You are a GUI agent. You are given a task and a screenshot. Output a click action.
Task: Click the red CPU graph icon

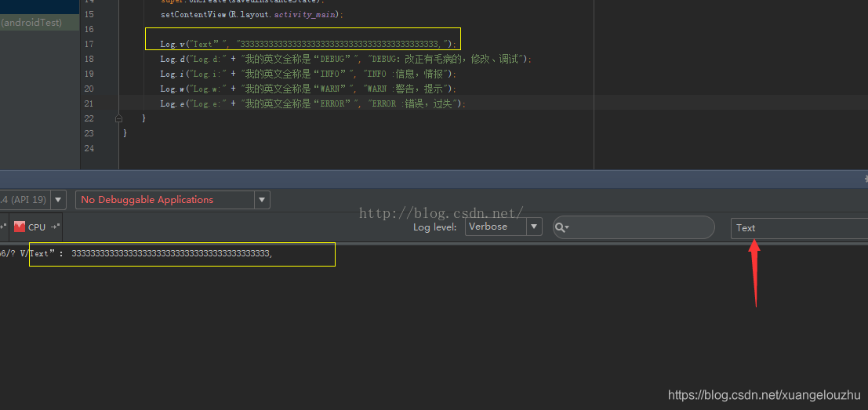pyautogui.click(x=20, y=227)
